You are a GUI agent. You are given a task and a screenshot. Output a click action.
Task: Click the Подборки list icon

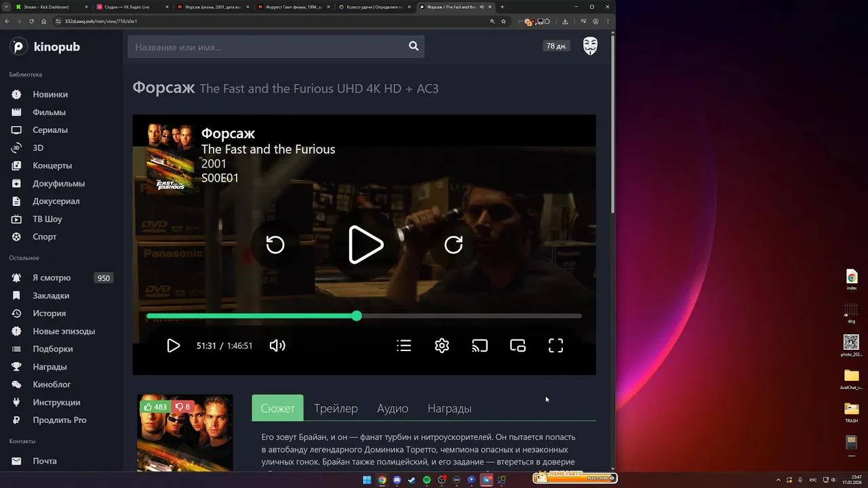click(17, 349)
